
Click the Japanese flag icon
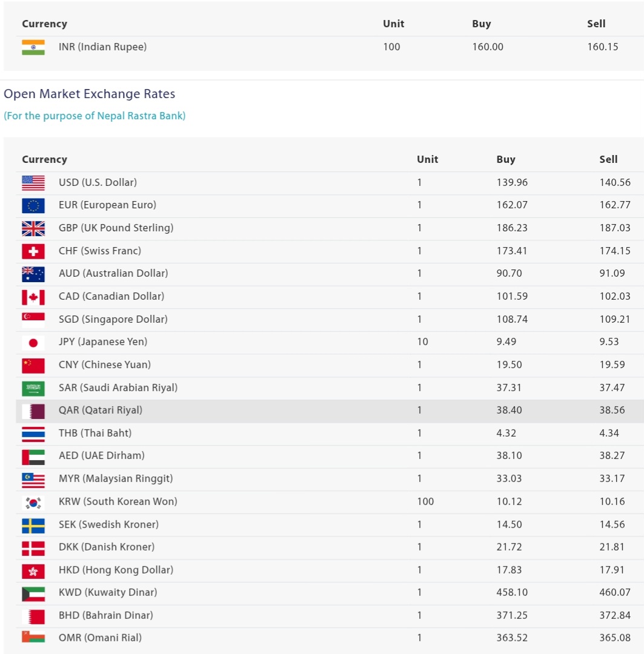coord(33,343)
